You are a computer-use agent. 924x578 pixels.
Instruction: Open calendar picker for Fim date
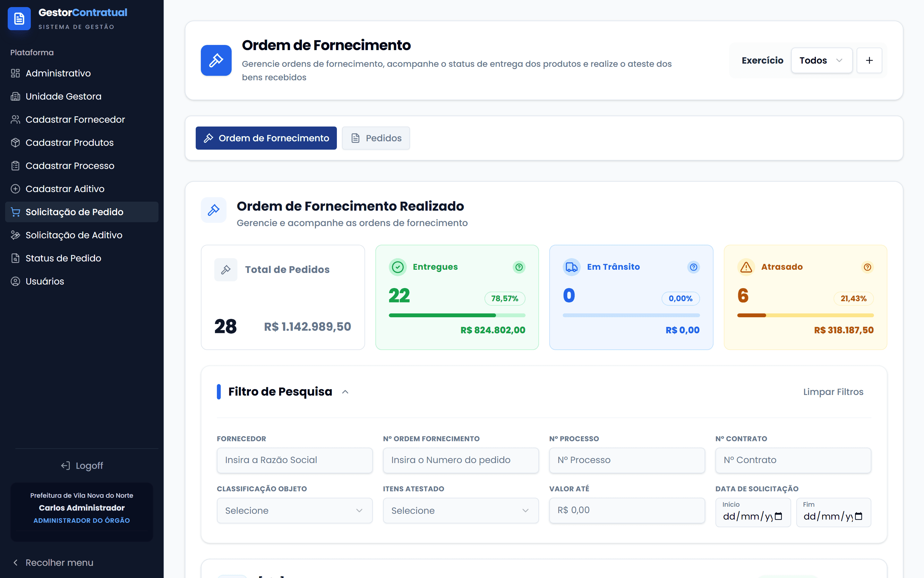click(858, 516)
